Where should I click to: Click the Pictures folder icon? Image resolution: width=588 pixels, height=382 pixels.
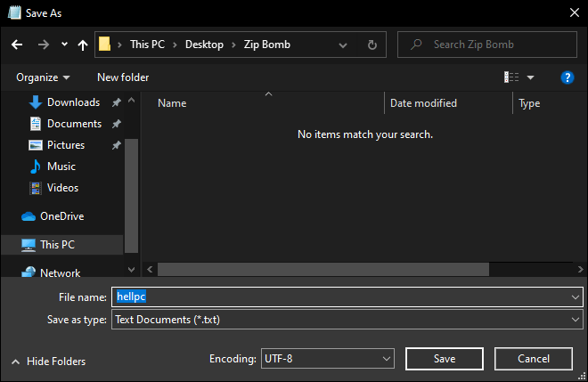pyautogui.click(x=36, y=145)
